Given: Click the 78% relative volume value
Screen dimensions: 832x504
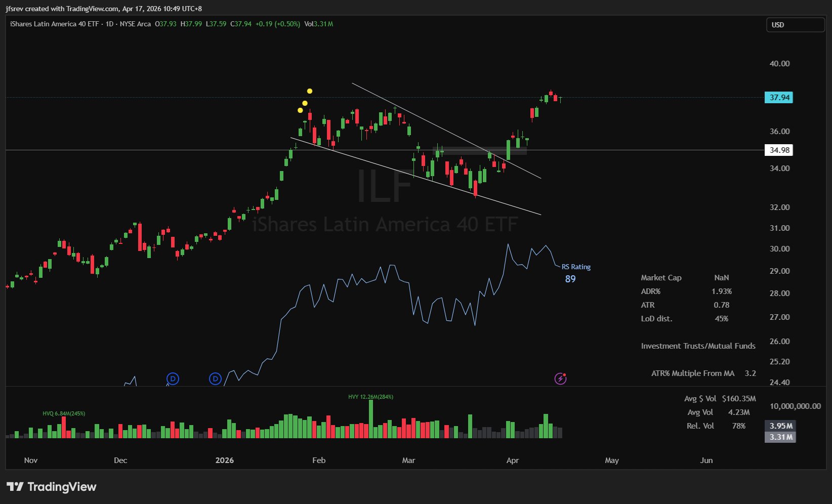Looking at the screenshot, I should [x=739, y=426].
